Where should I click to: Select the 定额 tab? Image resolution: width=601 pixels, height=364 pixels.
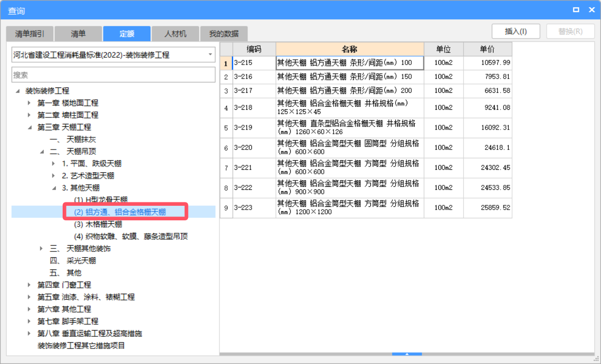click(x=127, y=33)
